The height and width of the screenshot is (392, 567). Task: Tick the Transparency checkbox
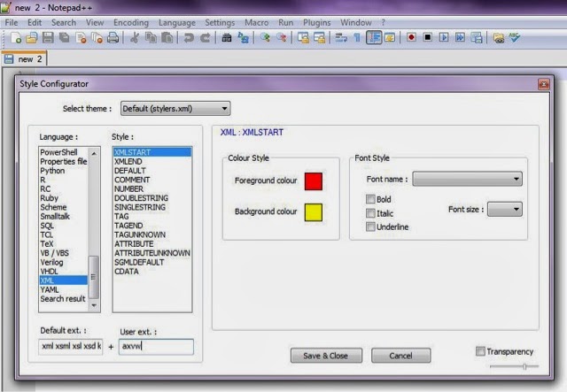click(x=480, y=351)
